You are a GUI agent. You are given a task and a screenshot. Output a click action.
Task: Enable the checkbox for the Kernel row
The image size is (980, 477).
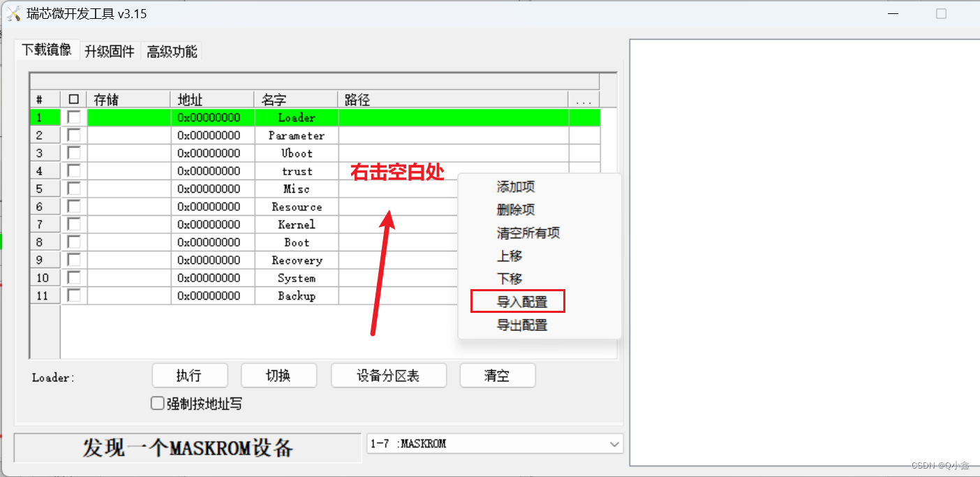coord(74,224)
